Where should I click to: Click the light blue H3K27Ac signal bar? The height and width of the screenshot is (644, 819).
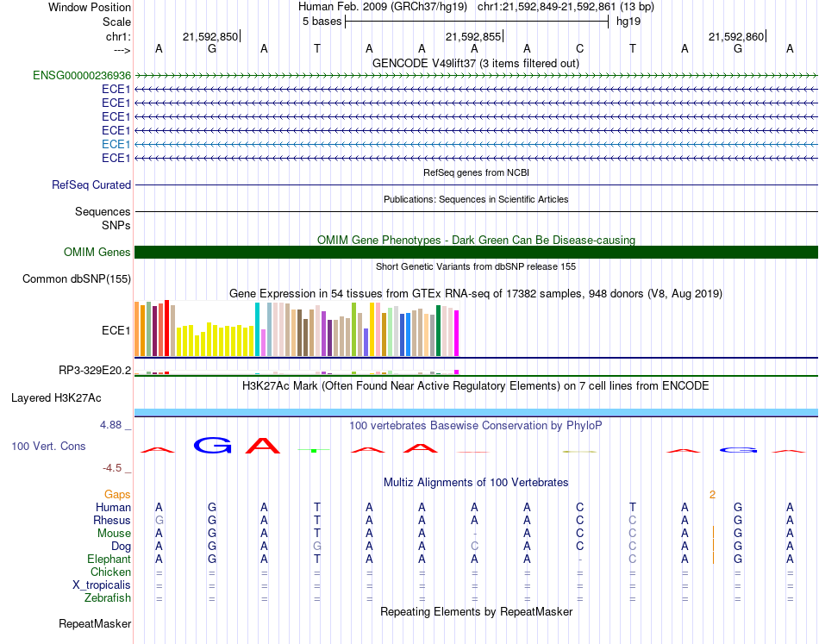pos(476,413)
